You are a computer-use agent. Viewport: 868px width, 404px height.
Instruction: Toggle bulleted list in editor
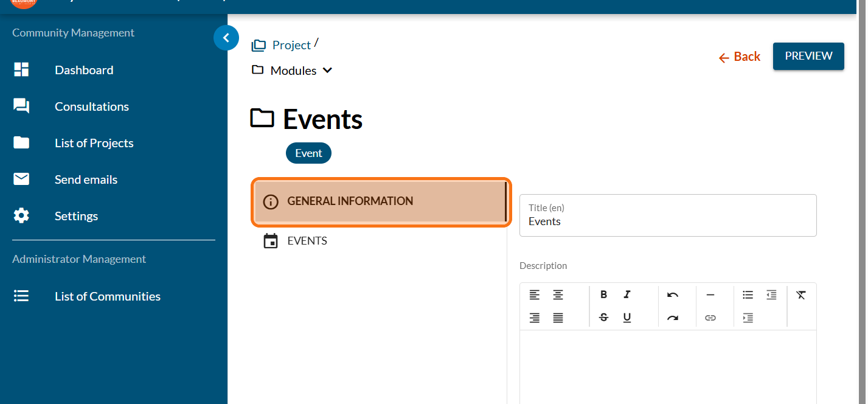pyautogui.click(x=748, y=294)
